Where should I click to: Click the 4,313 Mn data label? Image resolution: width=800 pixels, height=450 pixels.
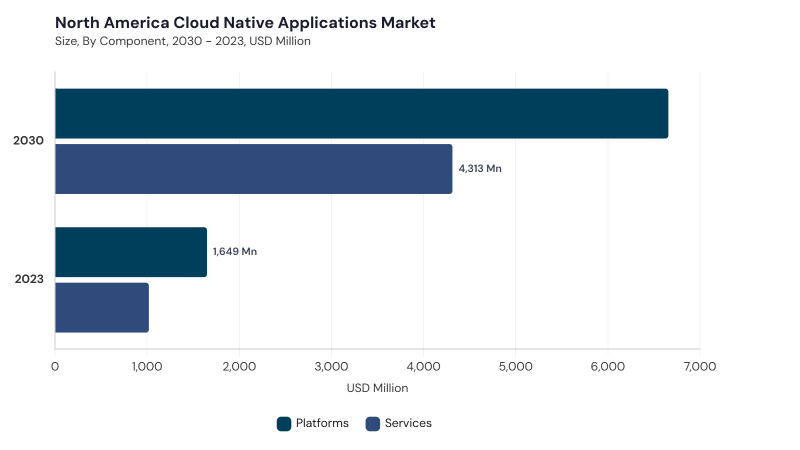click(480, 169)
